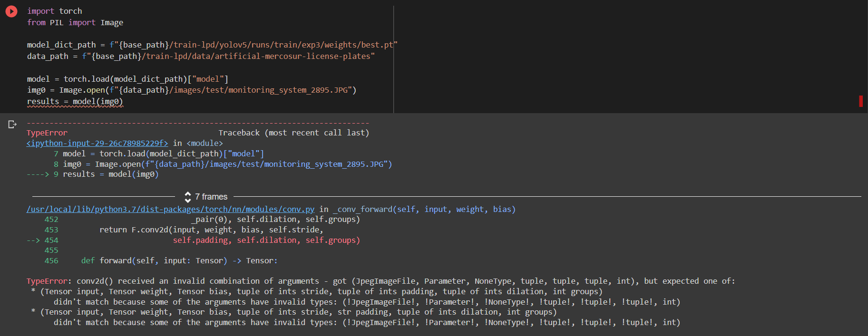
Task: Open the ipython-input-29-26c78985229f link
Action: [x=97, y=143]
